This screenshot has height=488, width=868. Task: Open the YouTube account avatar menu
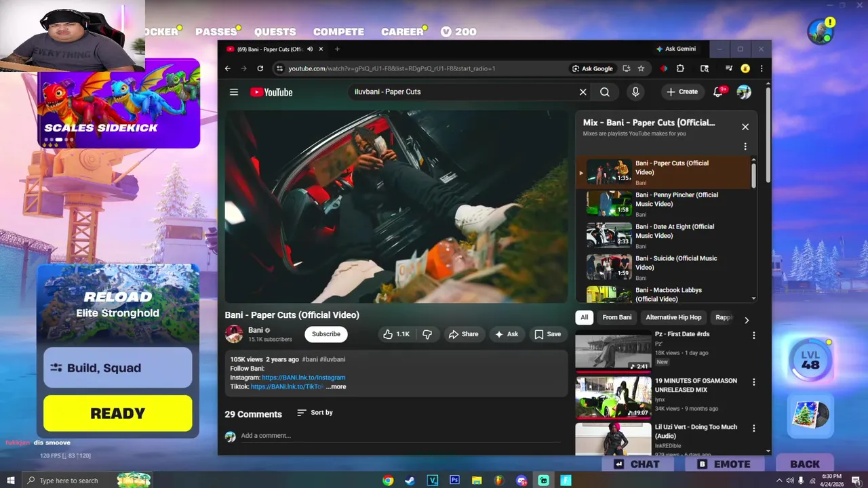click(x=744, y=92)
